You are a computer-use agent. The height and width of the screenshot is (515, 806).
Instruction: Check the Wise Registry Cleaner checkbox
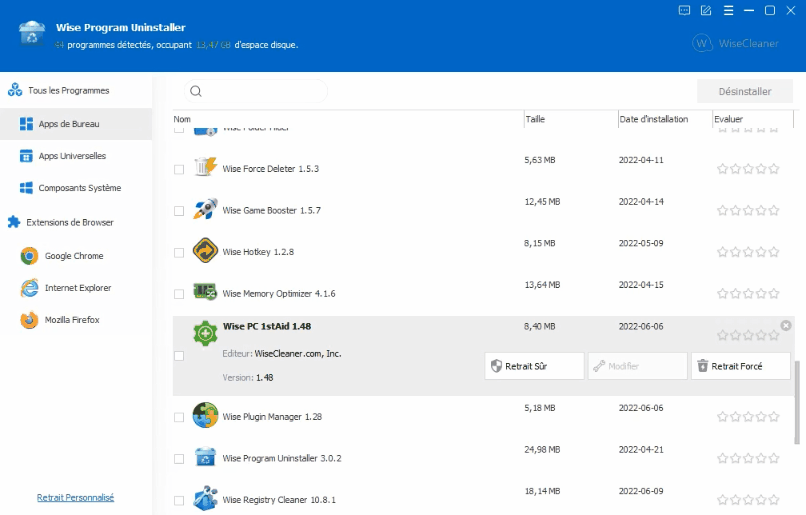179,500
